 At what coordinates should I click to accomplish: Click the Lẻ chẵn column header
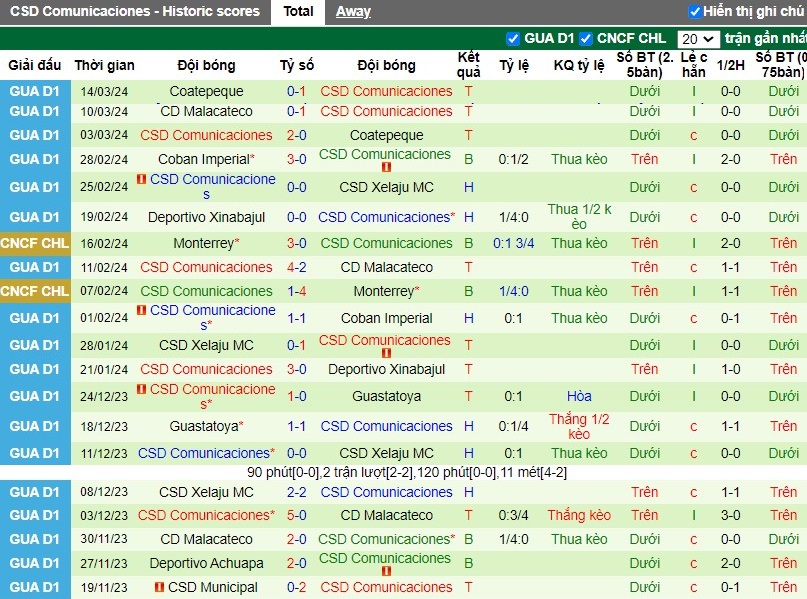pos(694,65)
